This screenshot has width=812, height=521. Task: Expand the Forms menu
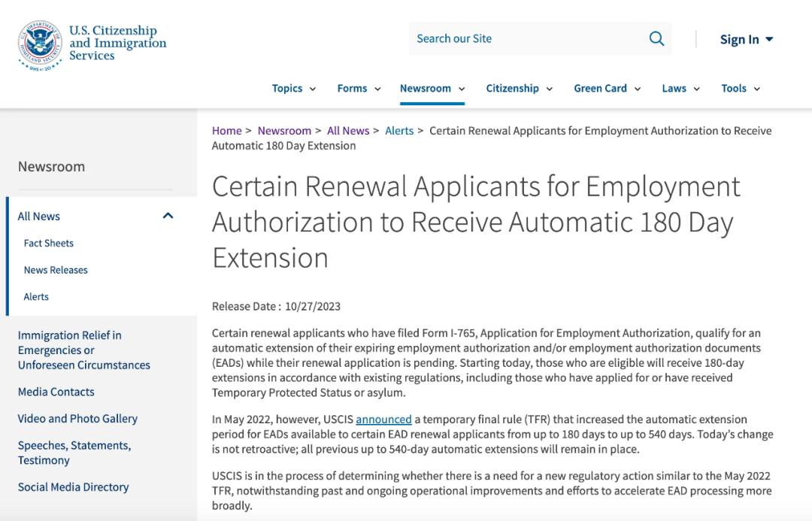click(x=359, y=89)
